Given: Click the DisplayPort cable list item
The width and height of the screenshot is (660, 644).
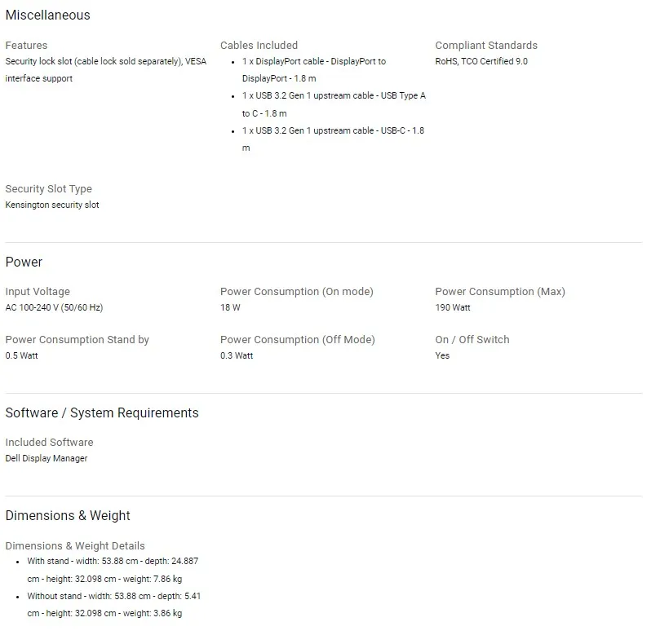Looking at the screenshot, I should click(x=314, y=70).
